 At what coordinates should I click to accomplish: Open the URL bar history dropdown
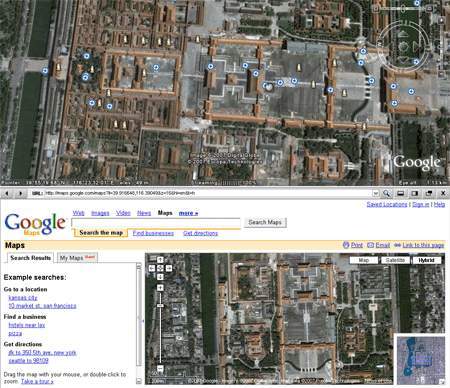click(376, 193)
